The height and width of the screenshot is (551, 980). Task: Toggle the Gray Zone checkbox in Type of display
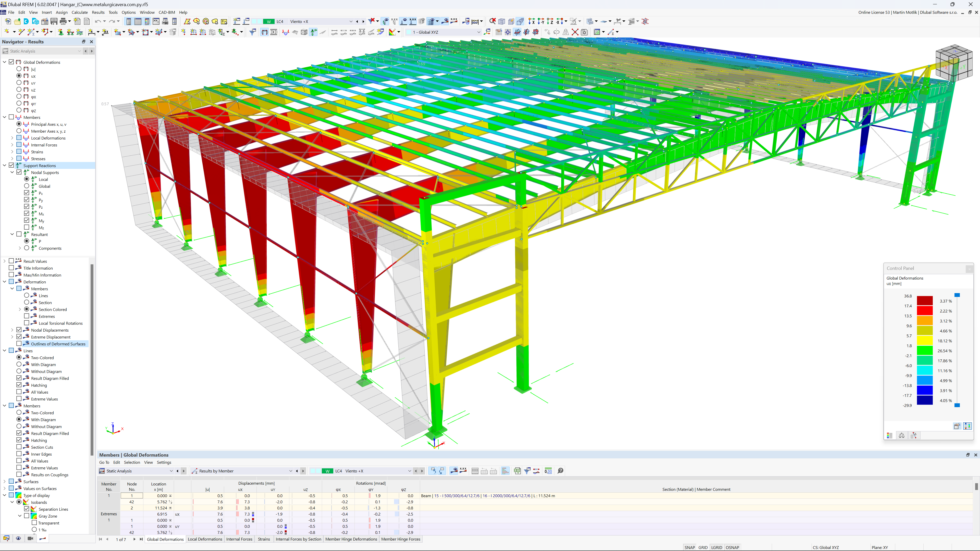click(x=26, y=516)
